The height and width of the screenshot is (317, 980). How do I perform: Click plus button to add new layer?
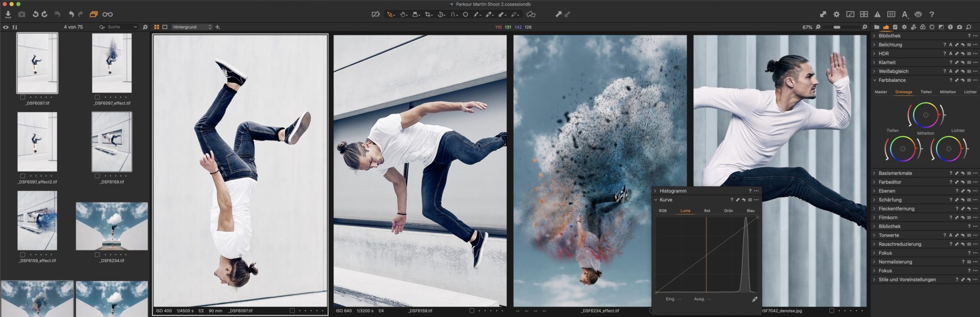218,27
